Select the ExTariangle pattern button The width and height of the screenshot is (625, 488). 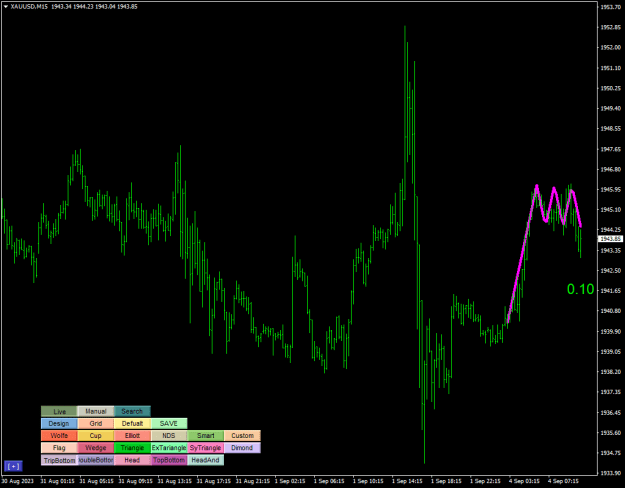(169, 448)
